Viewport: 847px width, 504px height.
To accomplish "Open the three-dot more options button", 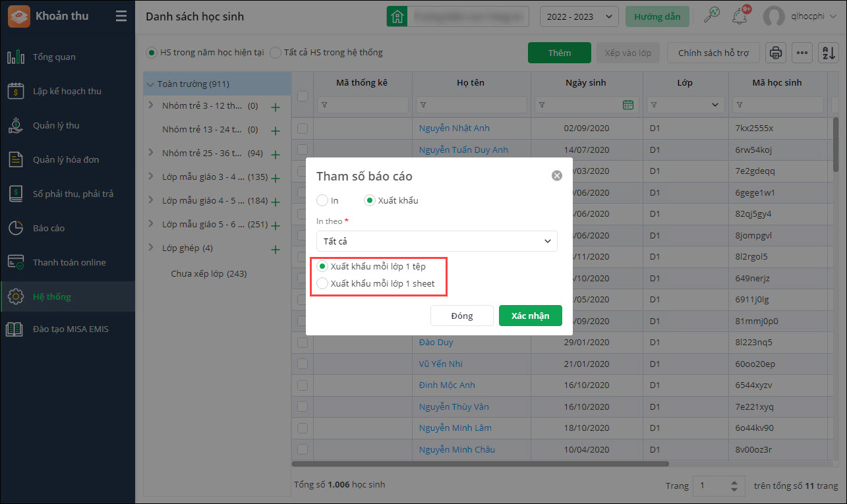I will tap(802, 53).
